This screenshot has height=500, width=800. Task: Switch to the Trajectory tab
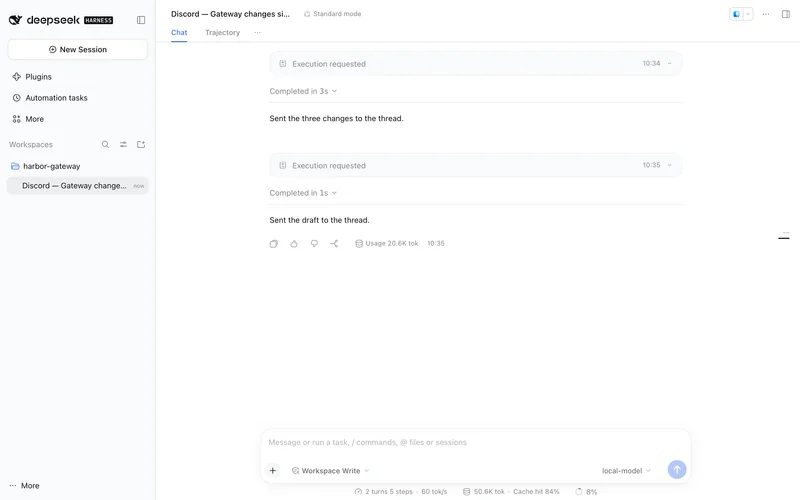click(222, 32)
